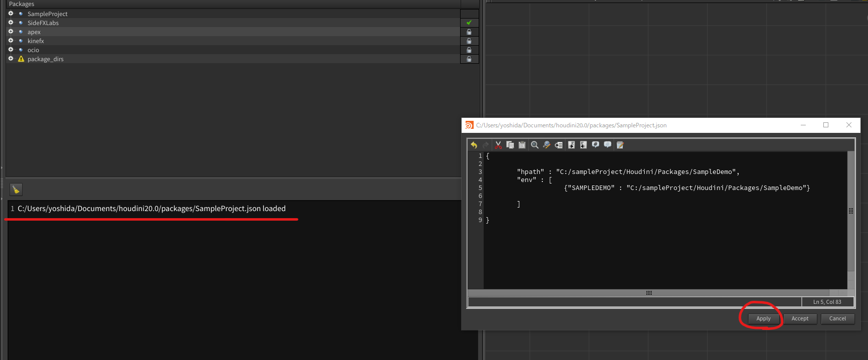Image resolution: width=868 pixels, height=360 pixels.
Task: Expand the kinefx package node
Action: 11,41
